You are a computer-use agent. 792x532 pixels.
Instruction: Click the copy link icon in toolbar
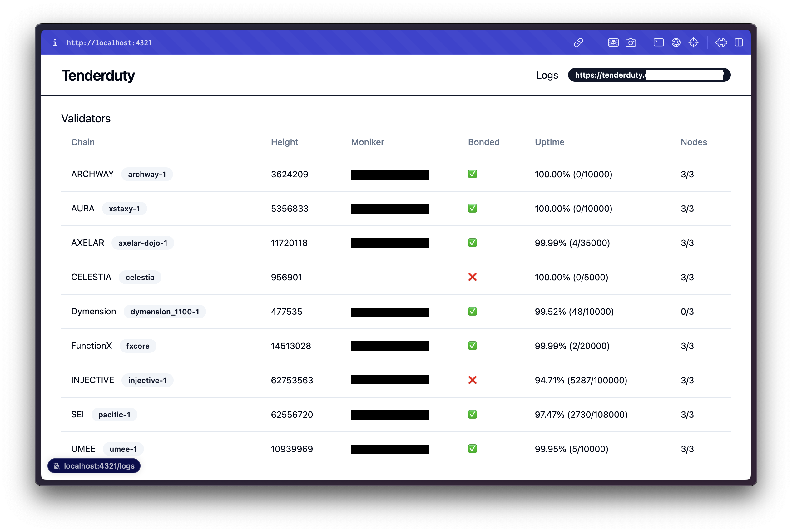(578, 42)
